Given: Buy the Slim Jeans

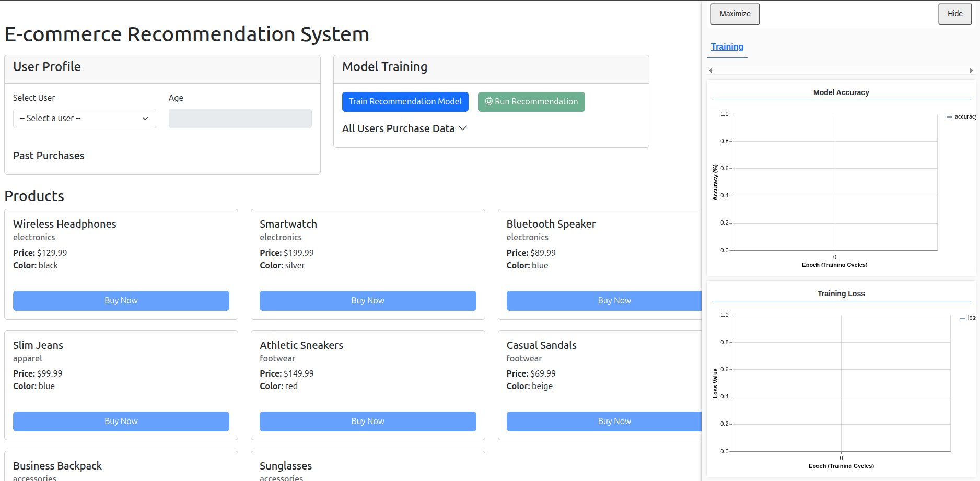Looking at the screenshot, I should [x=121, y=421].
